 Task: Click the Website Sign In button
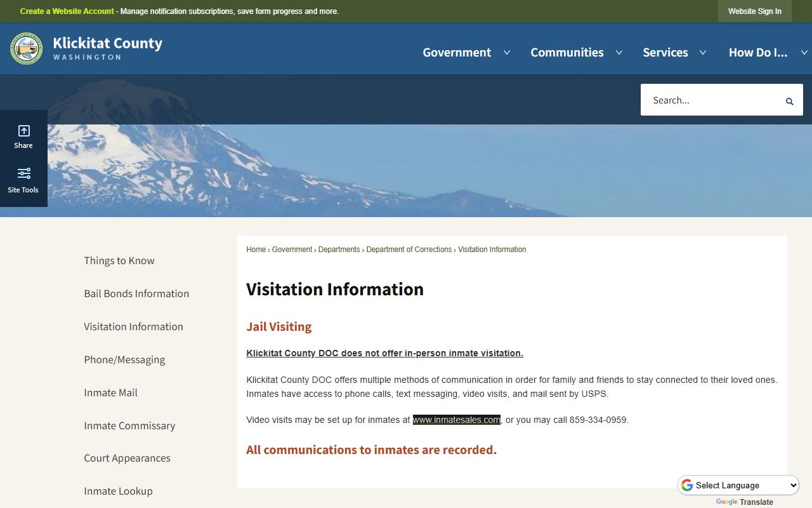point(755,11)
